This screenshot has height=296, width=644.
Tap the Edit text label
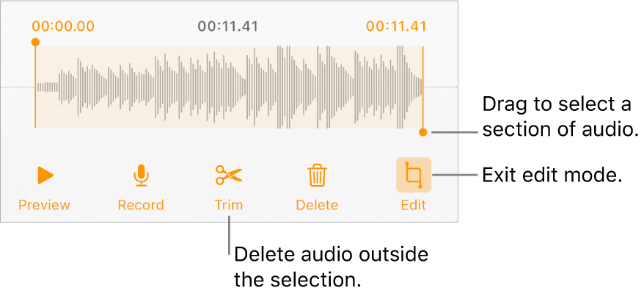point(414,205)
